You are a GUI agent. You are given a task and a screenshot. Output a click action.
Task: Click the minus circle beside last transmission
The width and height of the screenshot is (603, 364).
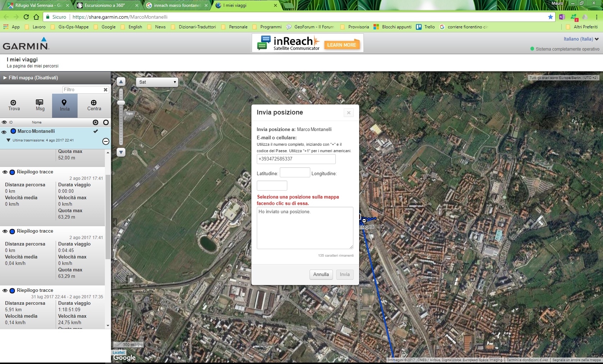click(x=106, y=141)
